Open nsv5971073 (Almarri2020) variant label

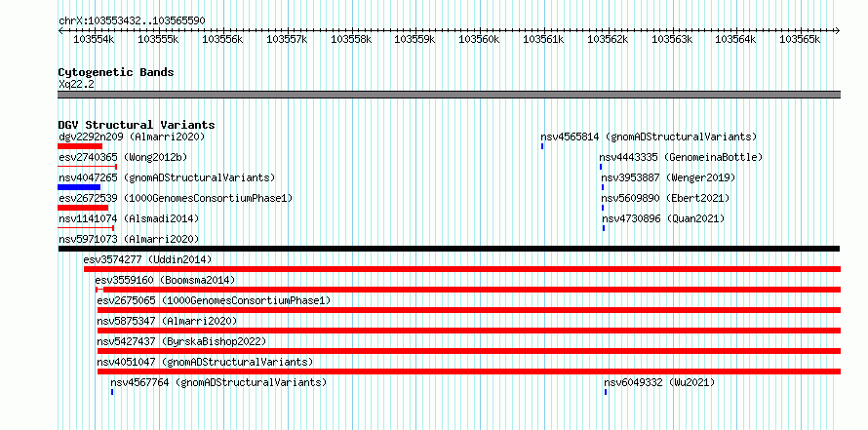click(129, 239)
